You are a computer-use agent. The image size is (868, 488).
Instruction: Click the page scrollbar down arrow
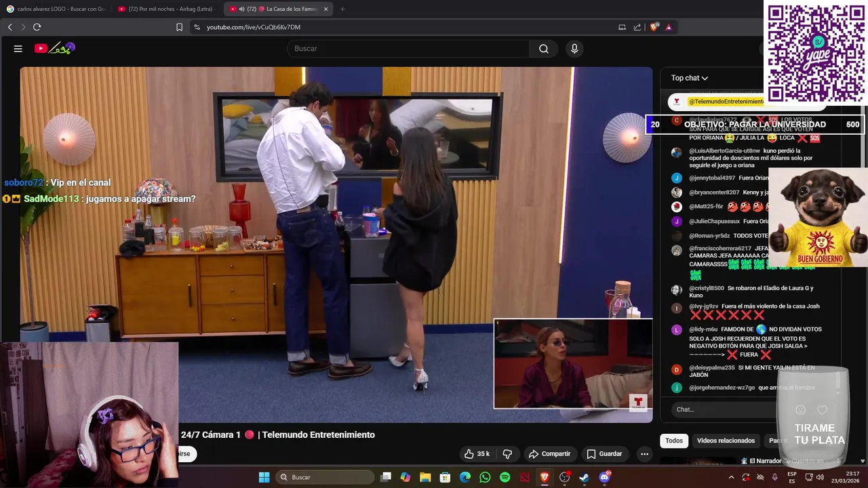pyautogui.click(x=863, y=461)
